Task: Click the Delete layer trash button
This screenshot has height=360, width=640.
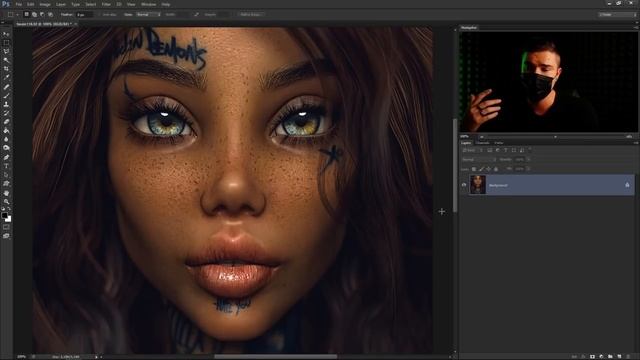Action: tap(628, 357)
